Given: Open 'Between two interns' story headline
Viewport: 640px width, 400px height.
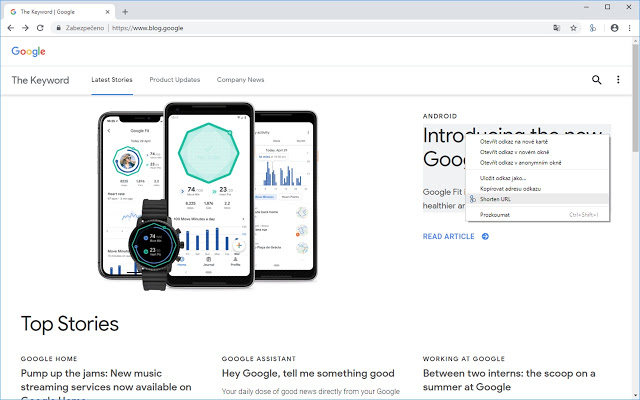Looking at the screenshot, I should point(509,380).
